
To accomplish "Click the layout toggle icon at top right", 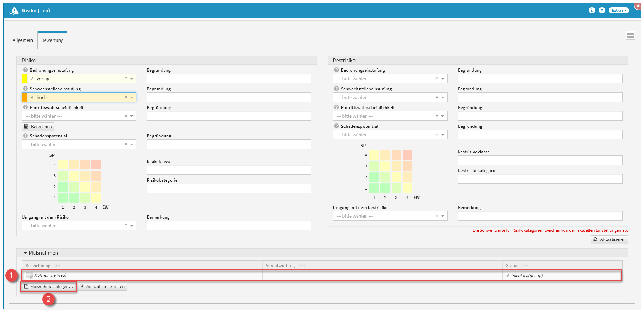I will click(631, 35).
